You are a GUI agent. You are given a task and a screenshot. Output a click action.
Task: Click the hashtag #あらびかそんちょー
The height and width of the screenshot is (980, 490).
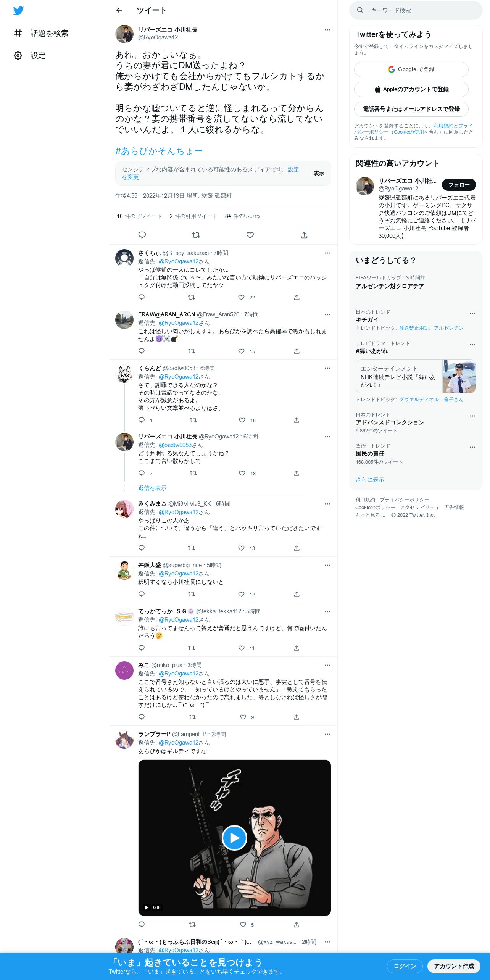coord(159,151)
